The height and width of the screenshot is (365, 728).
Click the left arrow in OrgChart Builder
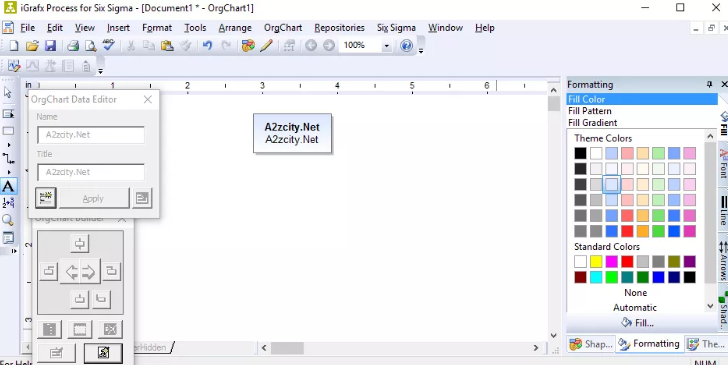pos(71,272)
